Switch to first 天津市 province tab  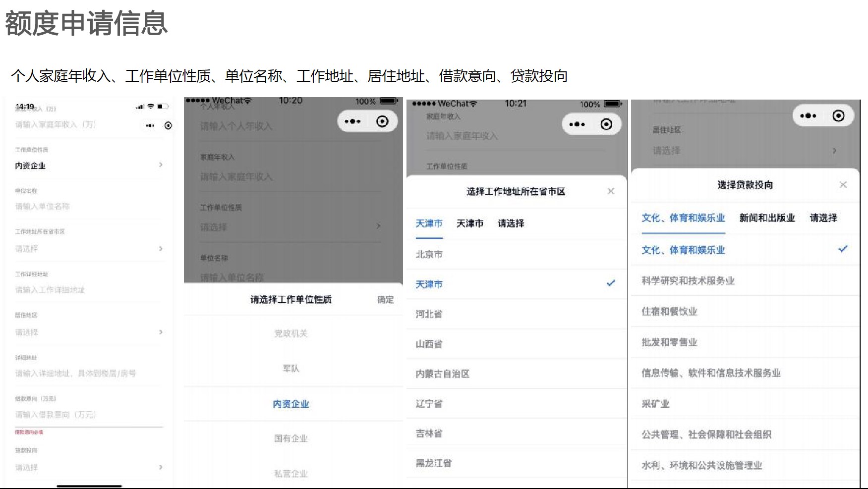429,223
